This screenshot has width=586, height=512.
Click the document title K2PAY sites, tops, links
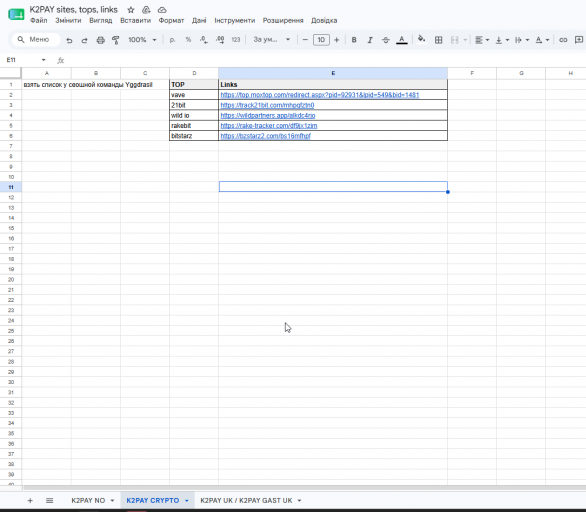[x=74, y=10]
